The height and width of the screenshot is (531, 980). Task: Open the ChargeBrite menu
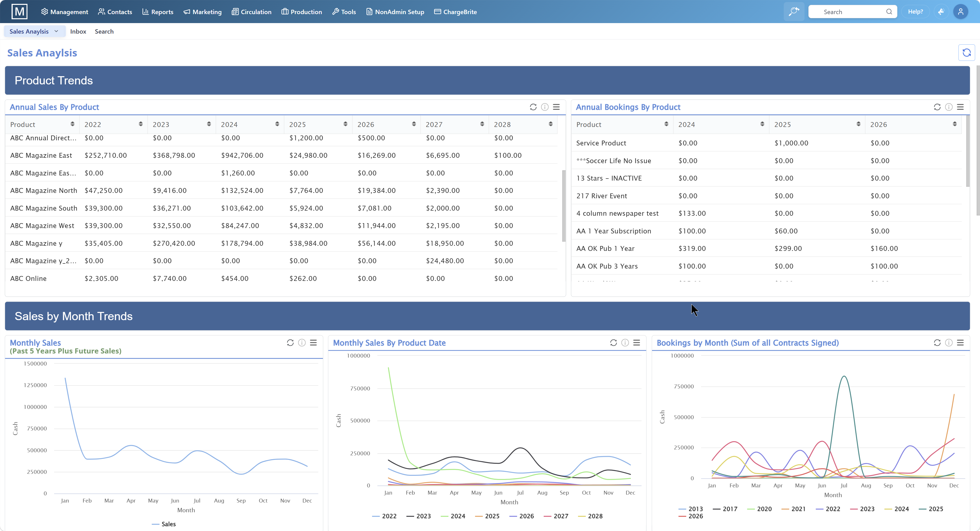click(455, 12)
